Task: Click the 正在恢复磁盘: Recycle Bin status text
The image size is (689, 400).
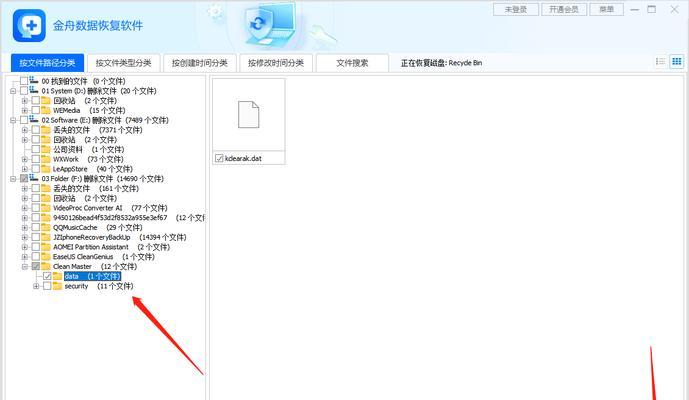Action: click(441, 63)
